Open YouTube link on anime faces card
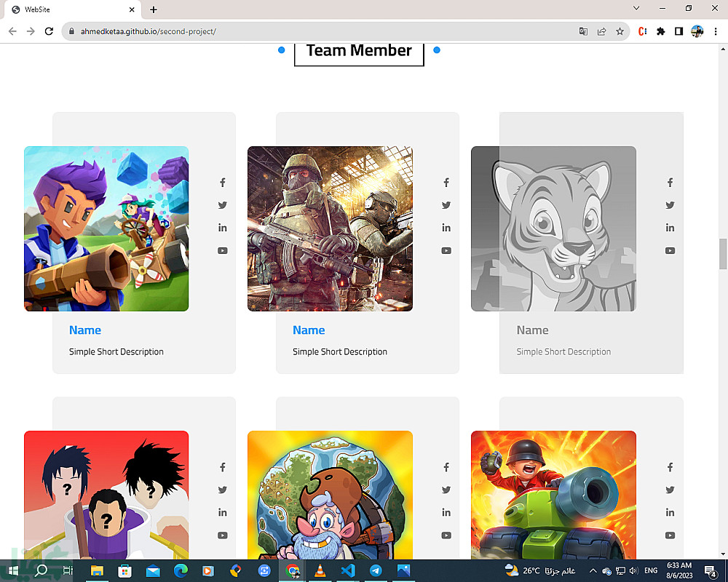This screenshot has width=728, height=582. pos(222,535)
